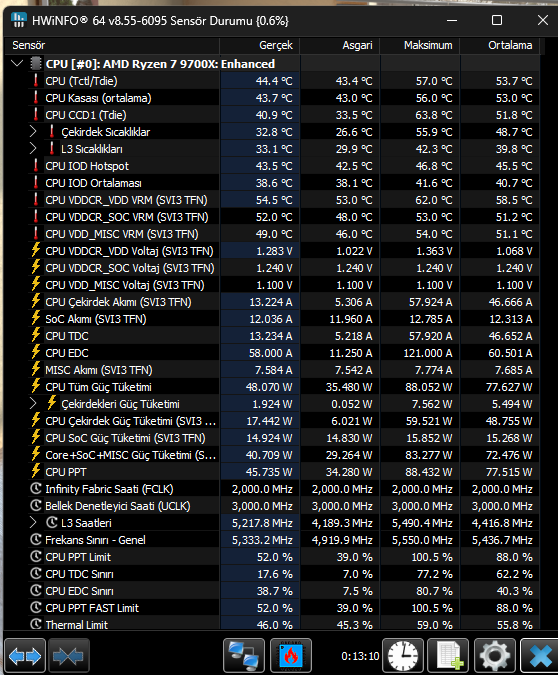The image size is (558, 675).
Task: Click the chip icon beside CPU [#0] header
Action: (36, 64)
